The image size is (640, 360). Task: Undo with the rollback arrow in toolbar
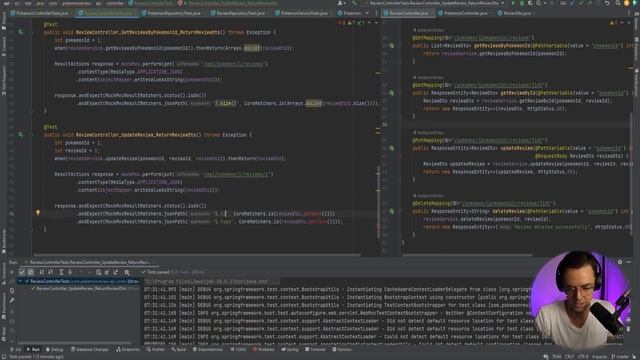click(607, 3)
